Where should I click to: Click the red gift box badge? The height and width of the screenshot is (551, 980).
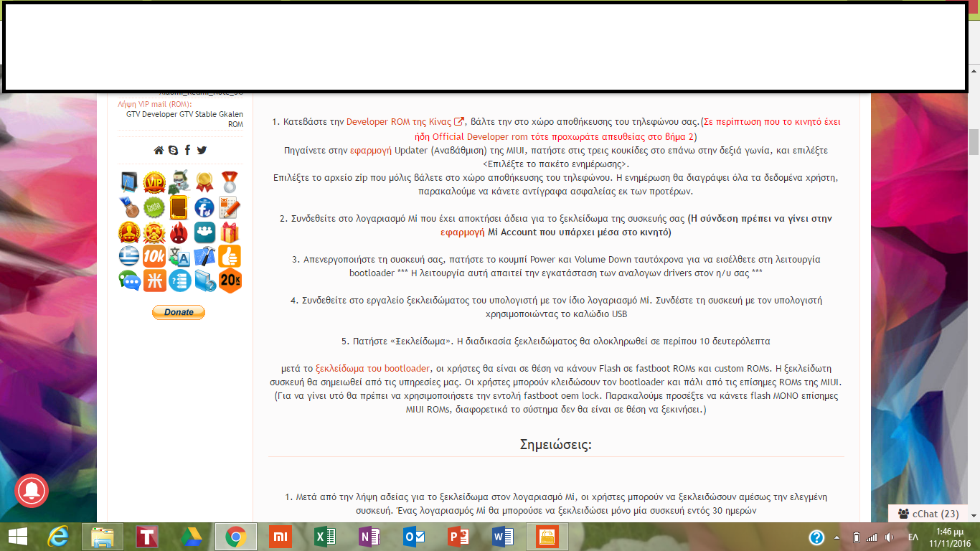[230, 232]
